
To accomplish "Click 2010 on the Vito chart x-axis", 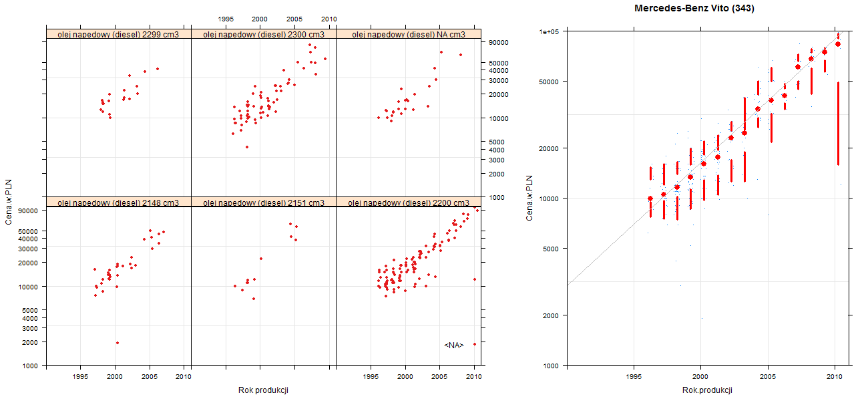I will [835, 377].
